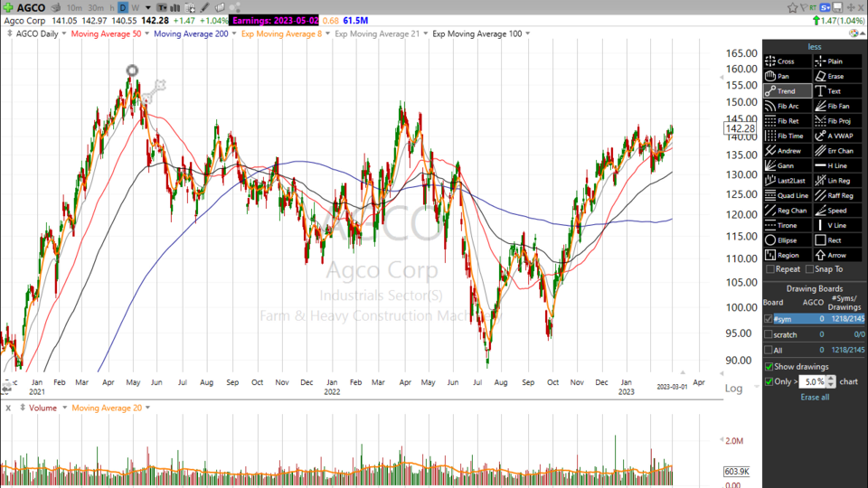
Task: Expand Exp Moving Average 21 options
Action: pyautogui.click(x=425, y=33)
